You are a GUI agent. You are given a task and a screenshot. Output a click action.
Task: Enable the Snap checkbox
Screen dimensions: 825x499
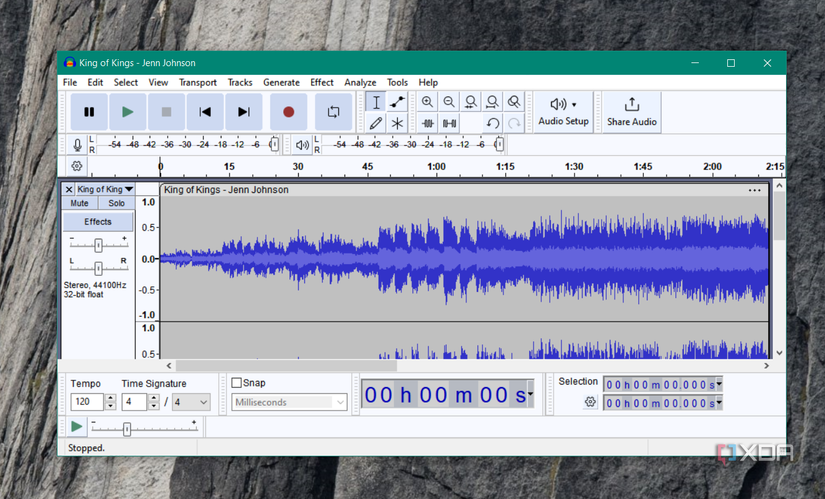click(x=237, y=383)
